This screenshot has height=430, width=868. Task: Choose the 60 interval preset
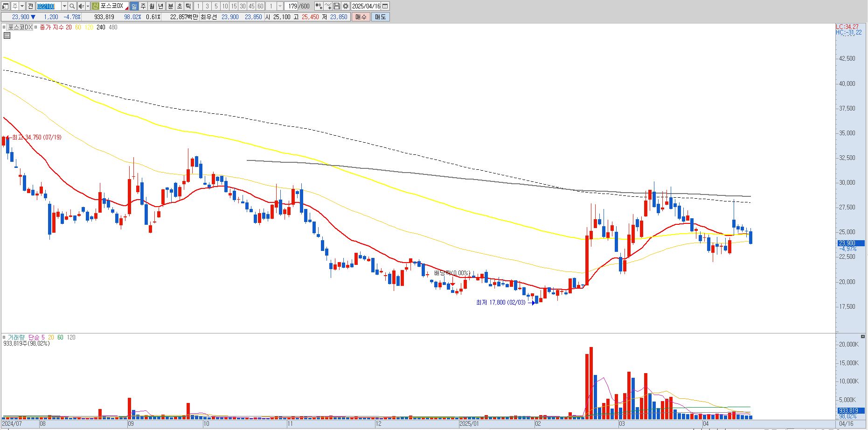pos(260,6)
